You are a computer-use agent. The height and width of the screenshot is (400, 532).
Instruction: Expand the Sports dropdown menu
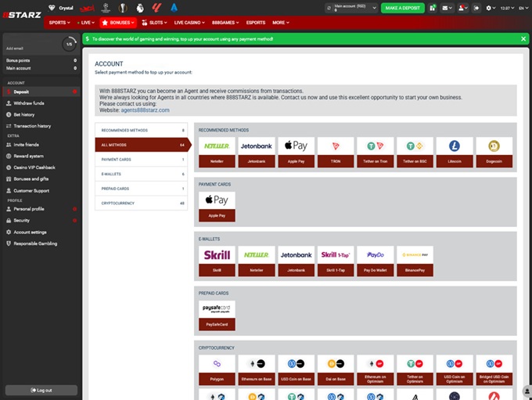pos(59,23)
